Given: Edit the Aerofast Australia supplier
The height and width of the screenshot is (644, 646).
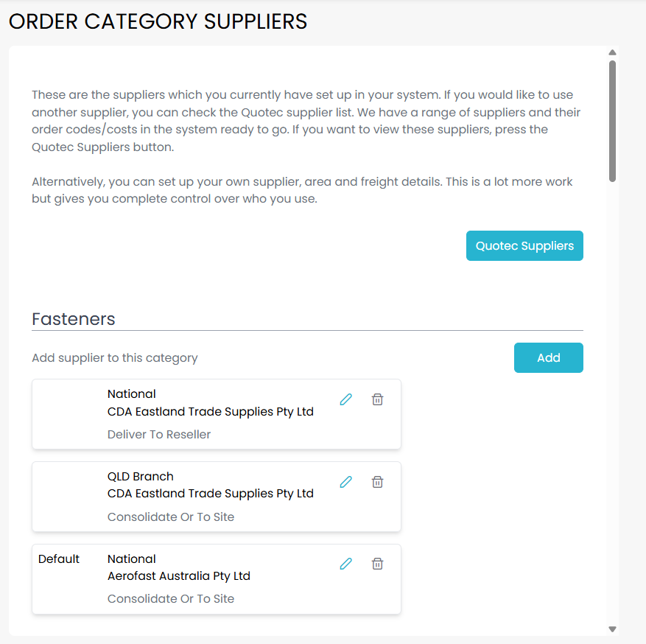Looking at the screenshot, I should (345, 564).
